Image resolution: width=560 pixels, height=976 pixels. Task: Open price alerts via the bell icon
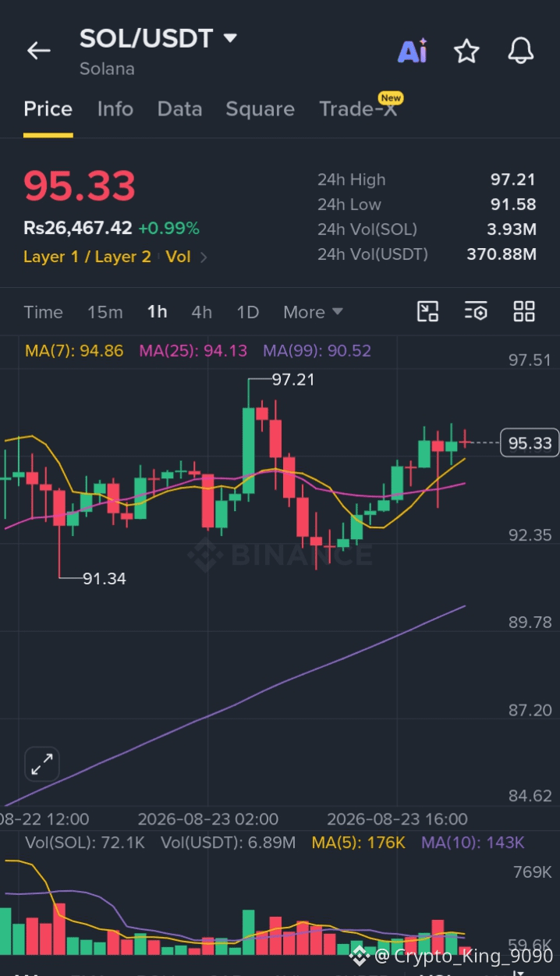tap(520, 51)
